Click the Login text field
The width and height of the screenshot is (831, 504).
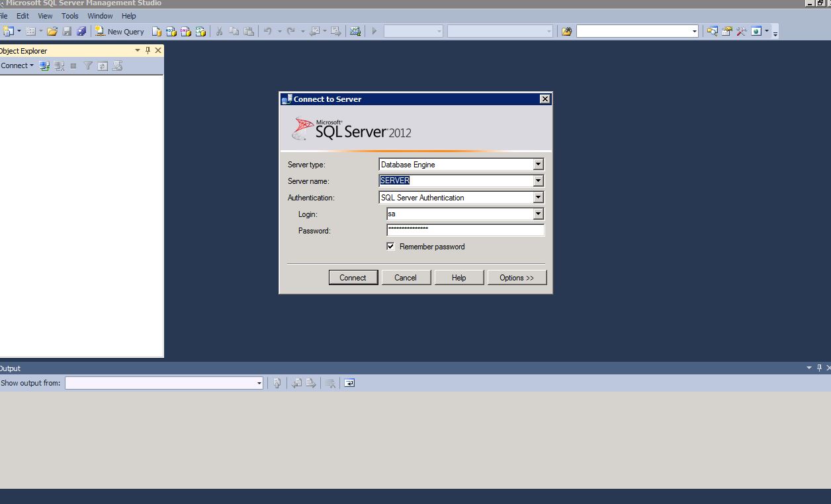(460, 214)
